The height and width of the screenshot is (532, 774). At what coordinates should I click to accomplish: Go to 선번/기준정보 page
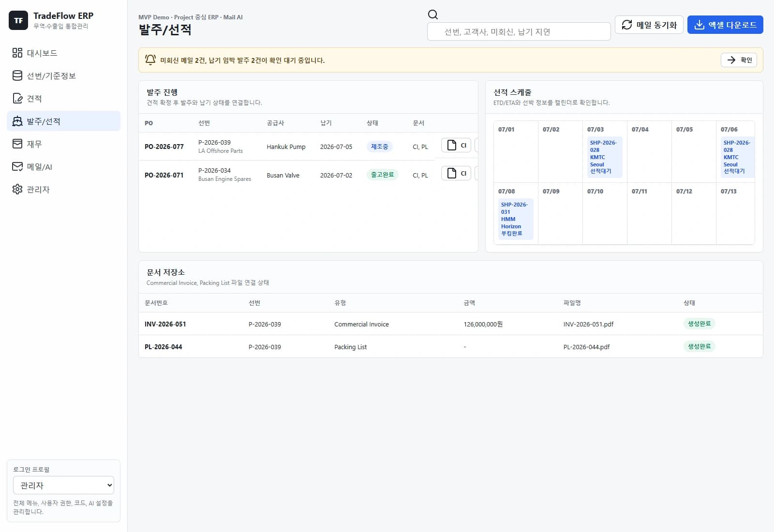point(63,75)
